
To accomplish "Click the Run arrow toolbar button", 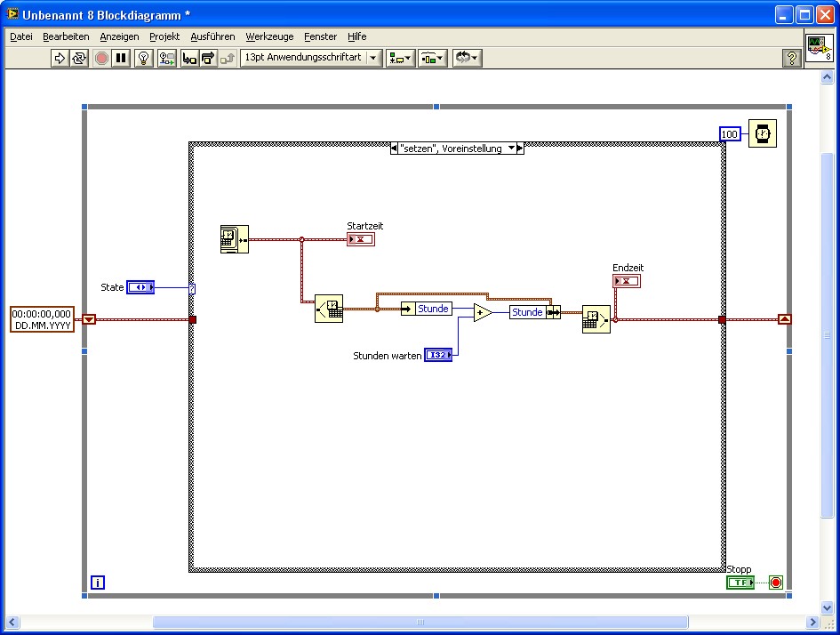I will [x=60, y=58].
